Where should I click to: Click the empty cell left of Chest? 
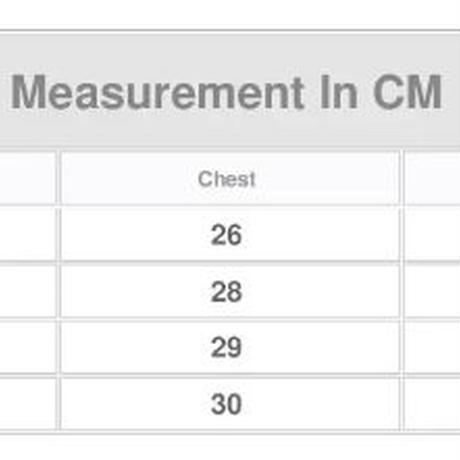point(28,179)
